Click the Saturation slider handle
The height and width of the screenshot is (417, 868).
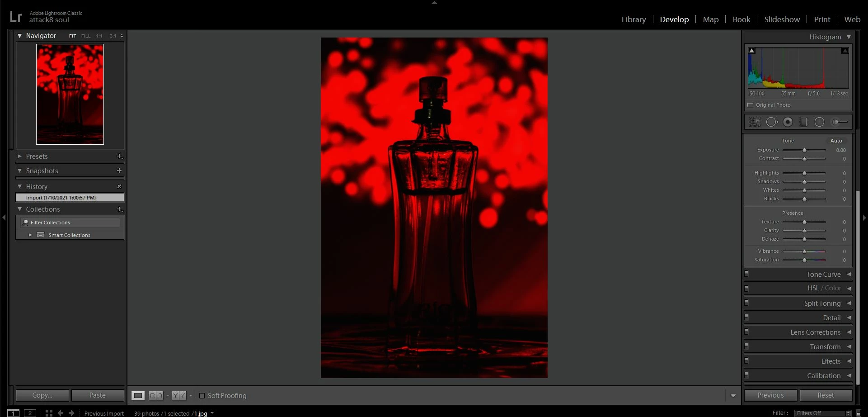pyautogui.click(x=804, y=260)
